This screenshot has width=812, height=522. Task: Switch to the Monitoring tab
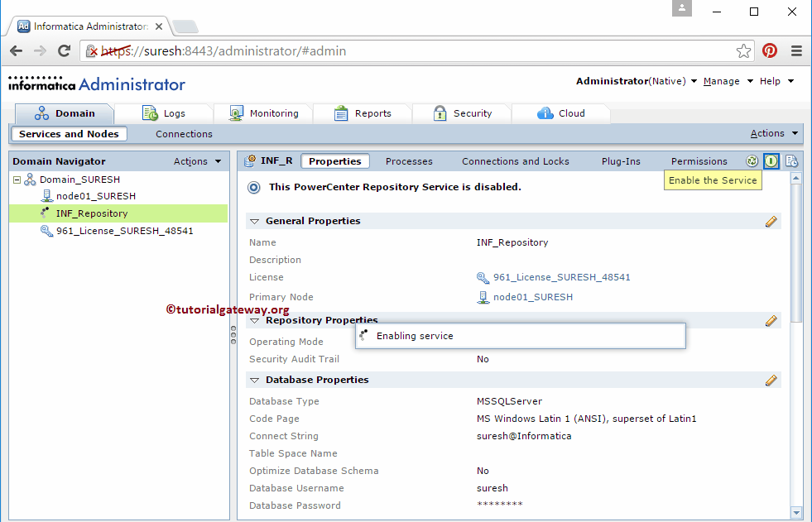pos(271,113)
